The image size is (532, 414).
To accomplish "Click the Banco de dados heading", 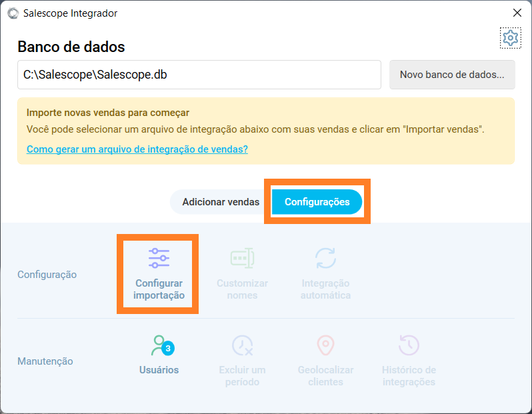I will [71, 47].
